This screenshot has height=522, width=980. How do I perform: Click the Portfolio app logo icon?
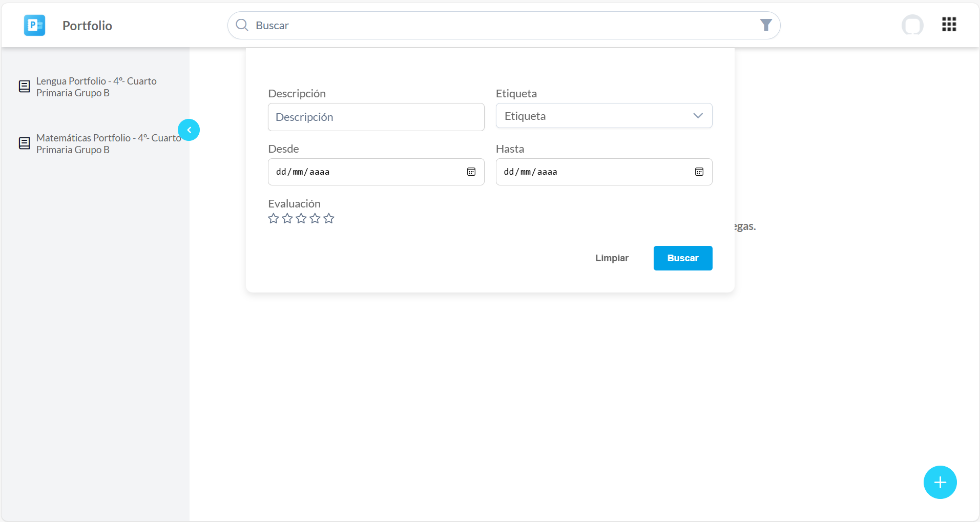(x=34, y=25)
